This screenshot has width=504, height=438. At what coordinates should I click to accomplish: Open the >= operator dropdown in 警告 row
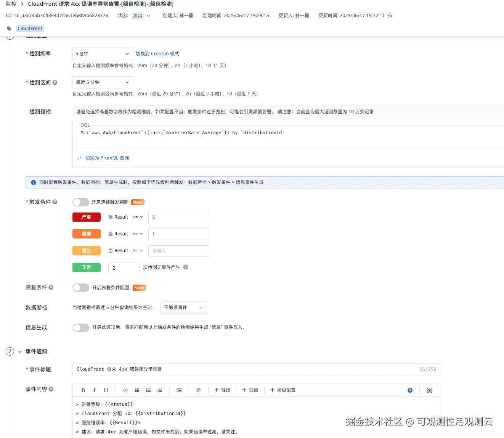point(138,251)
